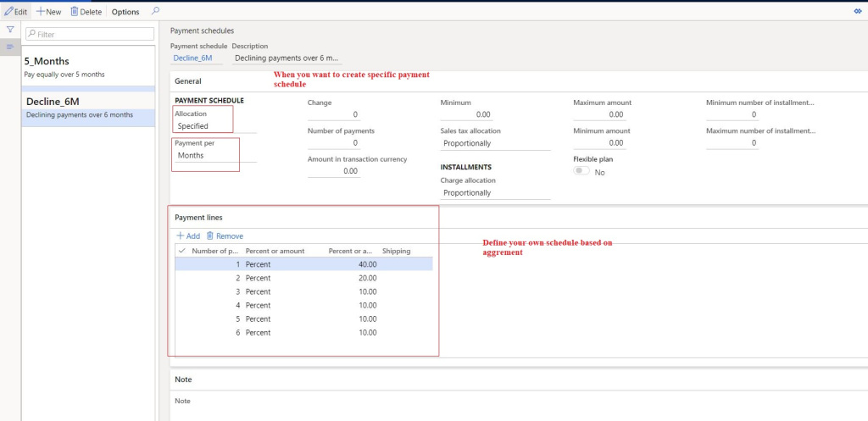Viewport: 868px width, 421px height.
Task: Open the Charge allocation dropdown
Action: [494, 193]
